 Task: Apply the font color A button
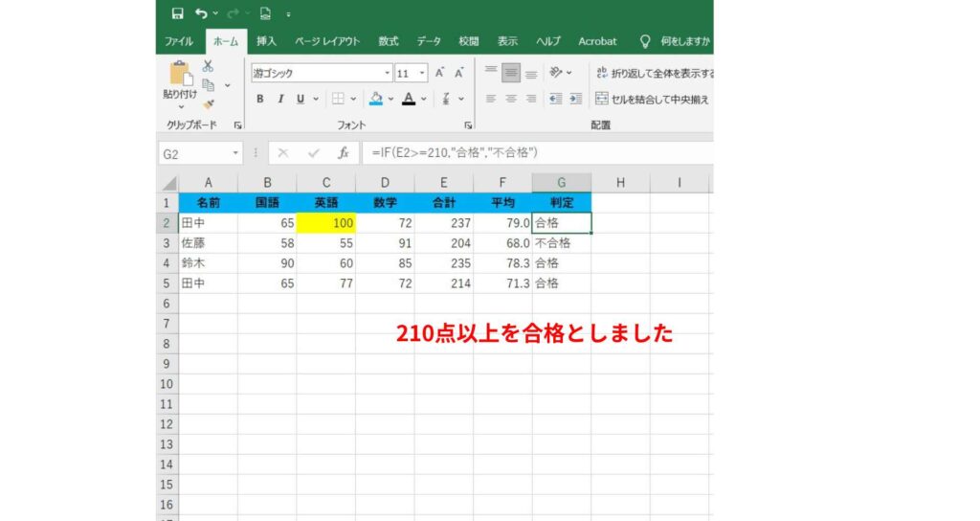tap(409, 99)
